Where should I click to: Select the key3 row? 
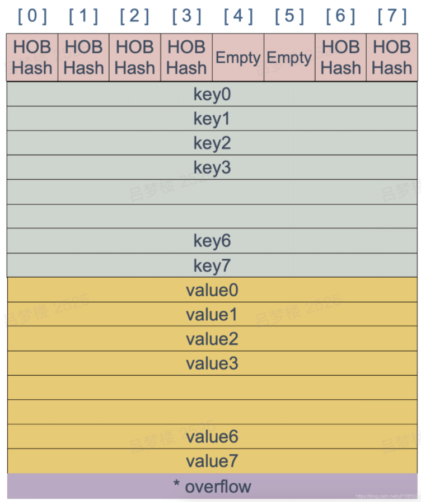click(x=212, y=167)
